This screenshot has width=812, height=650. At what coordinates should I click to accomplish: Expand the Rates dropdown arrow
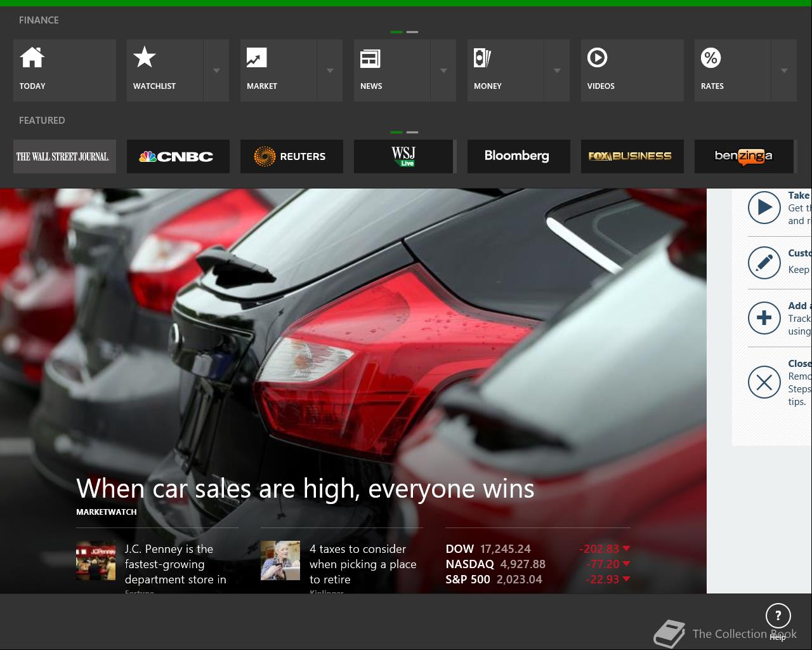point(784,70)
